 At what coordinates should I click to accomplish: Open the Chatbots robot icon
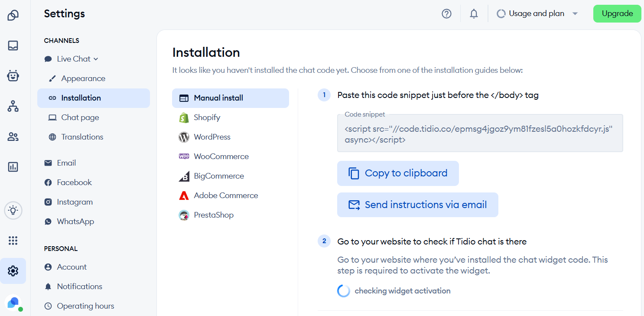tap(13, 76)
